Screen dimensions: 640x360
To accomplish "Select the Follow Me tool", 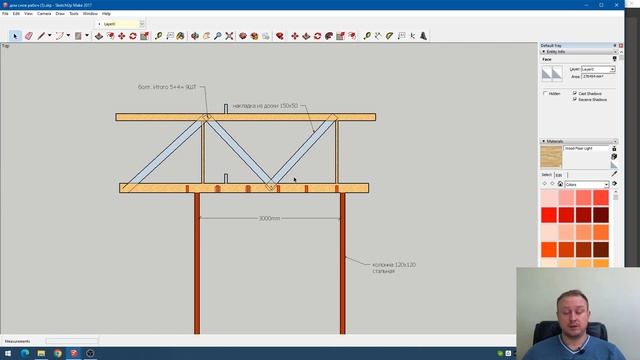I will 329,36.
